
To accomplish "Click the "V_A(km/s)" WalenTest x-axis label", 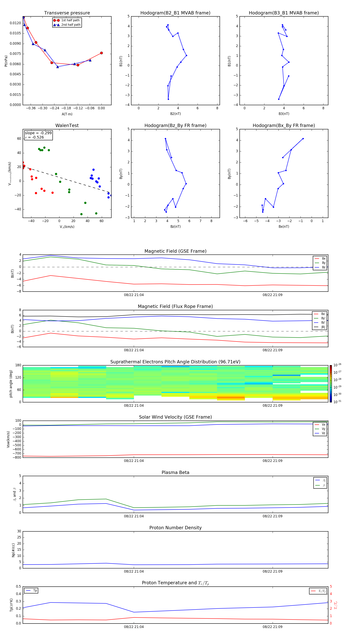I will point(67,227).
